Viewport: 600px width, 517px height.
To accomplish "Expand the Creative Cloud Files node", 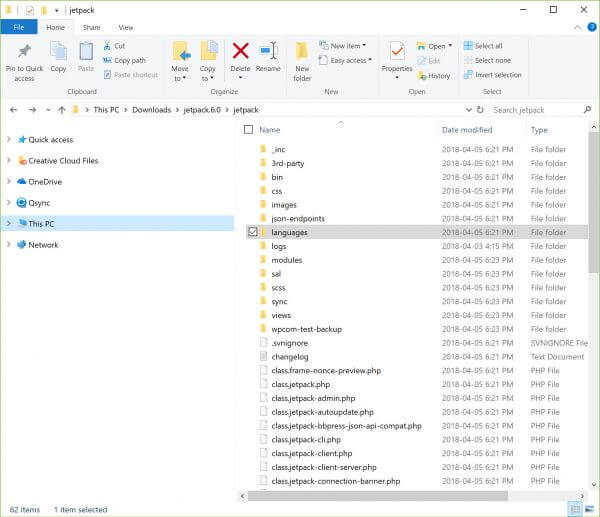I will click(x=9, y=161).
